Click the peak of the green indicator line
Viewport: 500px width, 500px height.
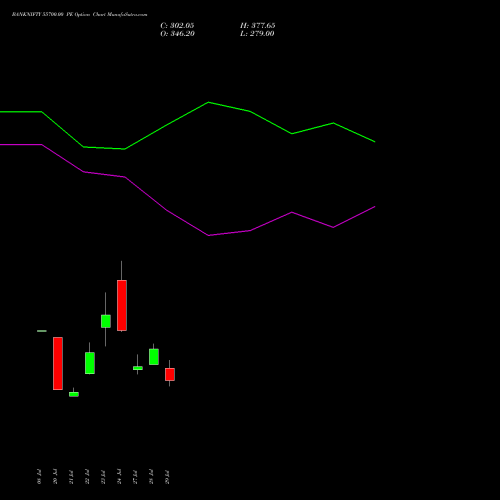pyautogui.click(x=209, y=102)
